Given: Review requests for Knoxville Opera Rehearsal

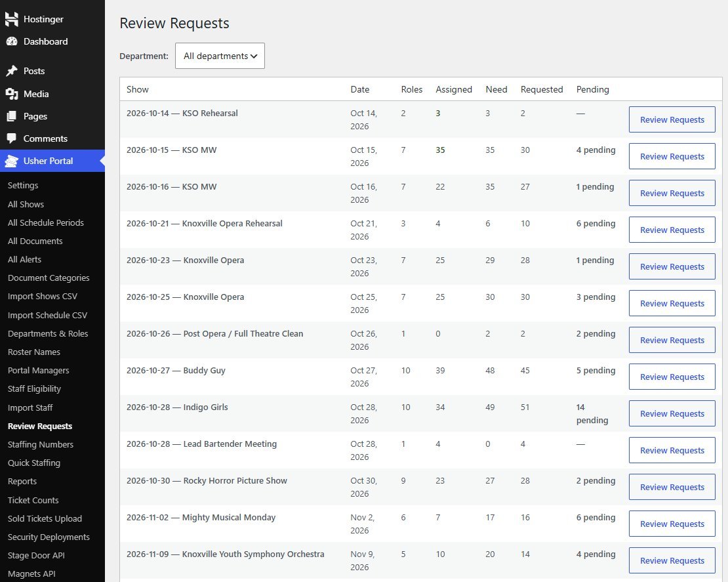Looking at the screenshot, I should click(672, 230).
